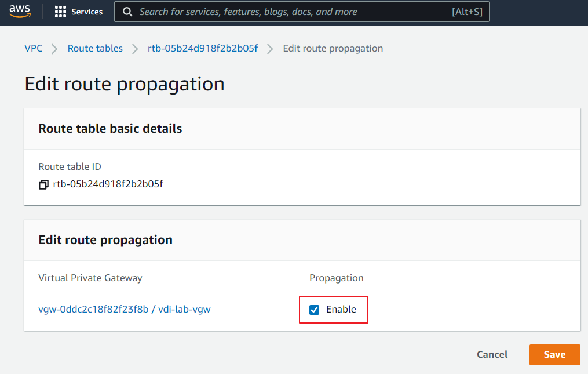
Task: Click the [Alt+S] shortcut hint
Action: click(x=467, y=12)
